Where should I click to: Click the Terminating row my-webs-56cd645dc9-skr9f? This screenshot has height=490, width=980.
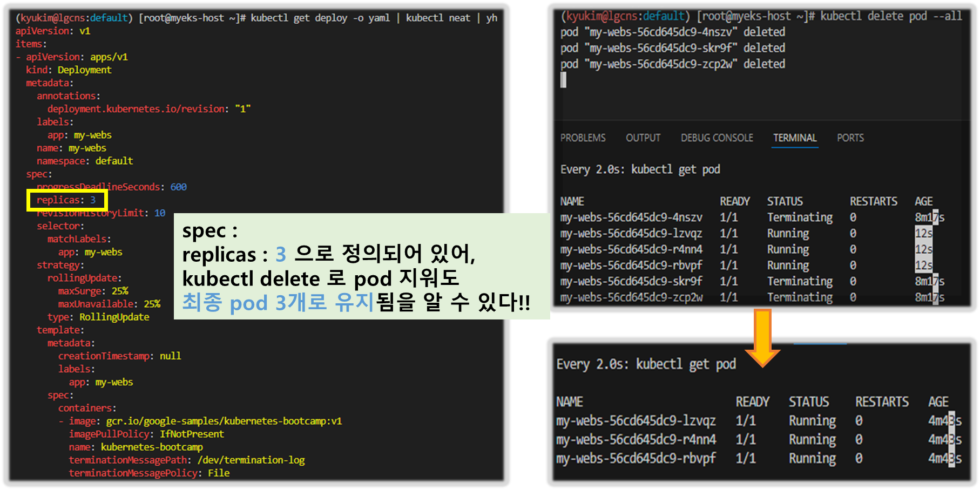tap(752, 282)
